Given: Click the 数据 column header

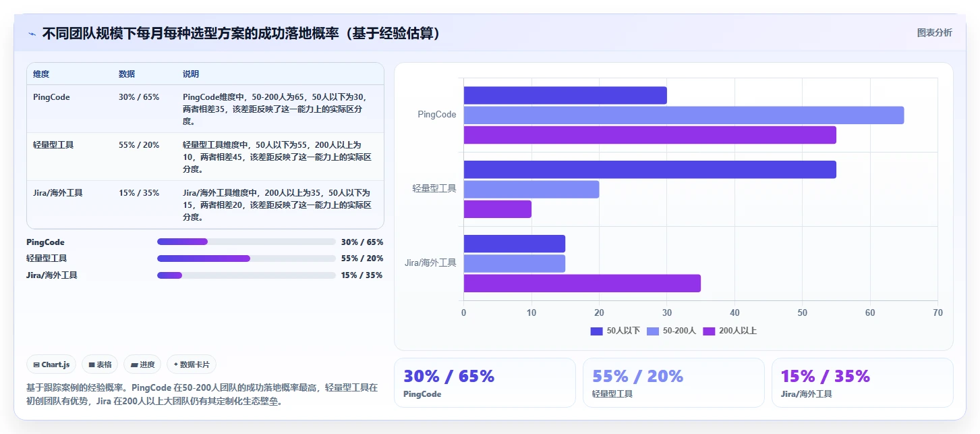Looking at the screenshot, I should (127, 74).
